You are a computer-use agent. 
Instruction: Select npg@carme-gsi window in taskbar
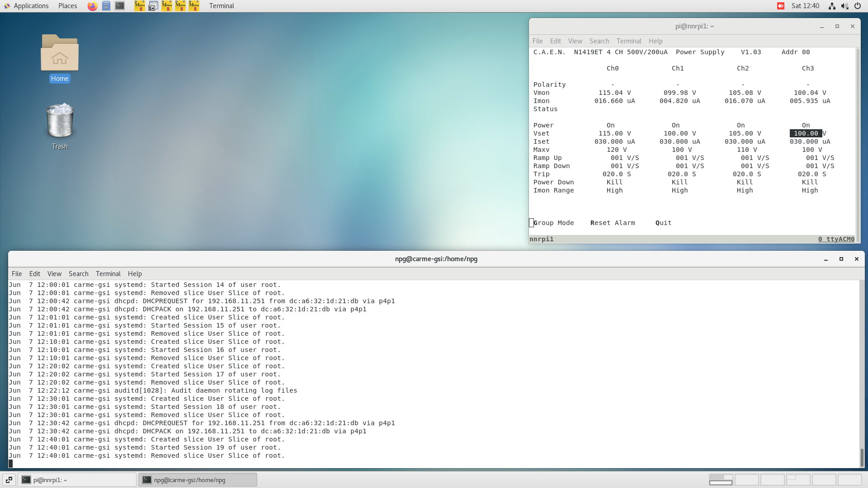click(198, 480)
